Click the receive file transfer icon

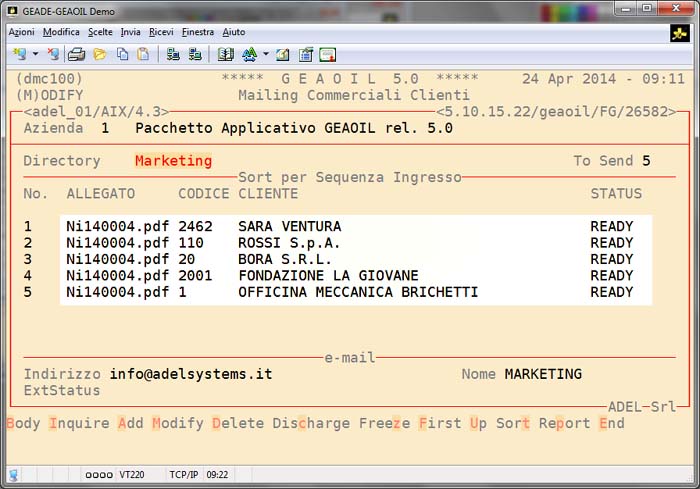(193, 54)
